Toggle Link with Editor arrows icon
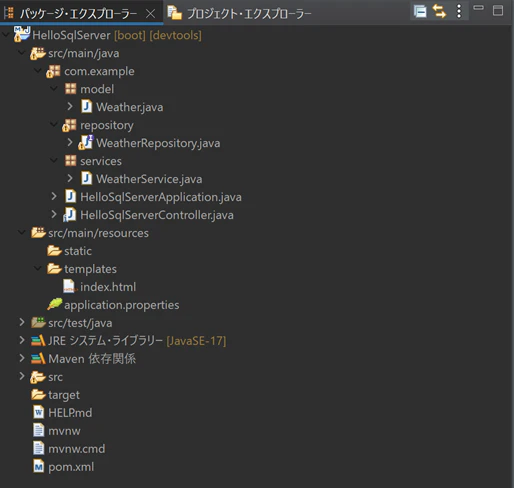 439,11
